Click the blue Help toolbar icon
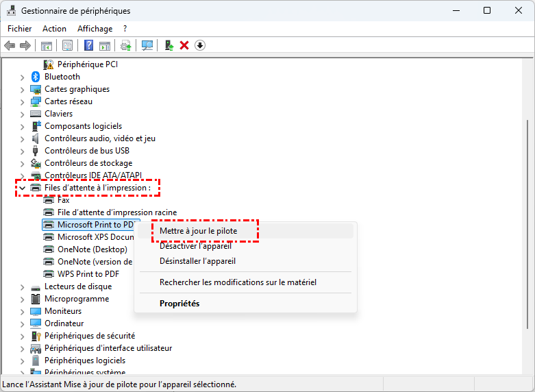This screenshot has width=535, height=392. pos(89,45)
